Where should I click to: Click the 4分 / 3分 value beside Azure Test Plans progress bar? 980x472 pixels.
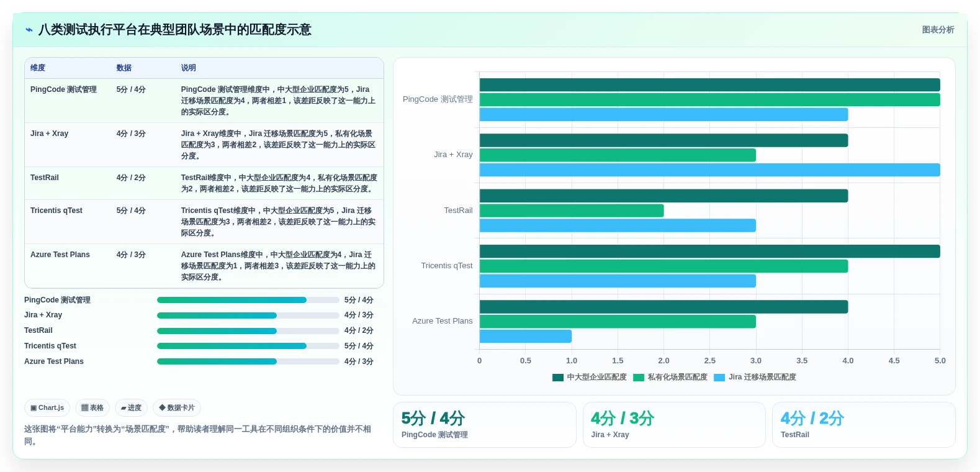[x=359, y=361]
